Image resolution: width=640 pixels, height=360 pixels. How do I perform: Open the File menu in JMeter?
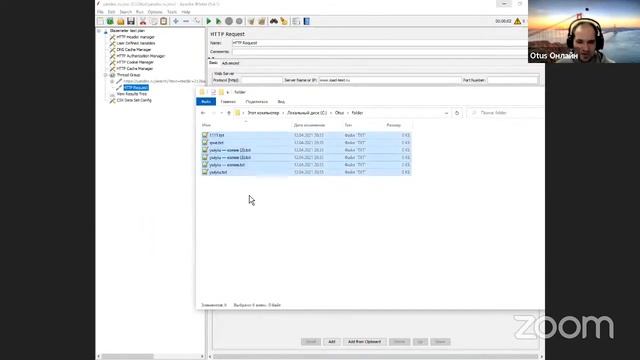point(100,12)
